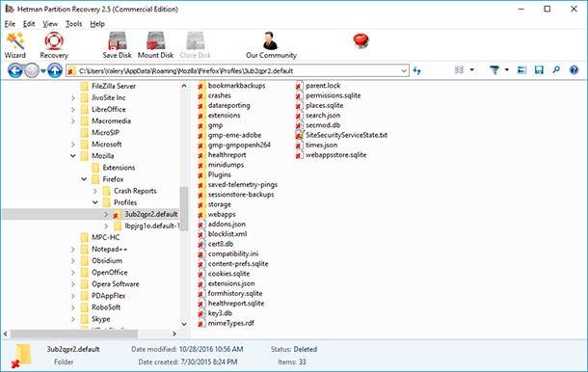This screenshot has height=372, width=588.
Task: Open help with question mark icon
Action: point(574,70)
